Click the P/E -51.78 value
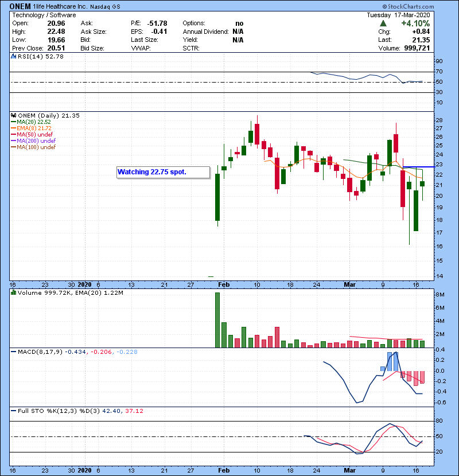Screen dimensions: 459x476 [x=157, y=24]
